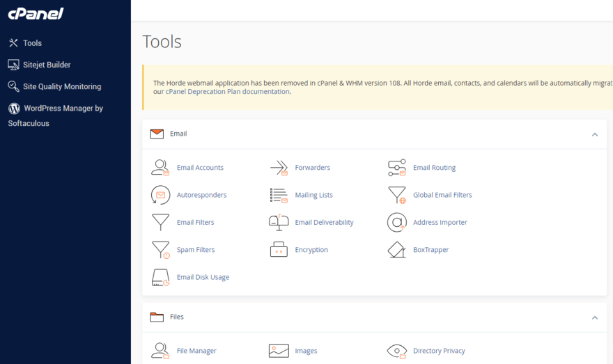Open Directory Privacy link
Image resolution: width=613 pixels, height=364 pixels.
tap(439, 351)
